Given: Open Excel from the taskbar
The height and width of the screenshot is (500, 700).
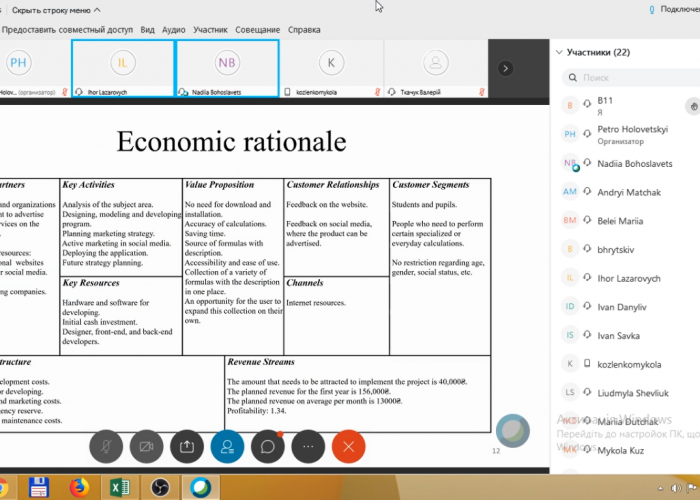Looking at the screenshot, I should pos(118,487).
